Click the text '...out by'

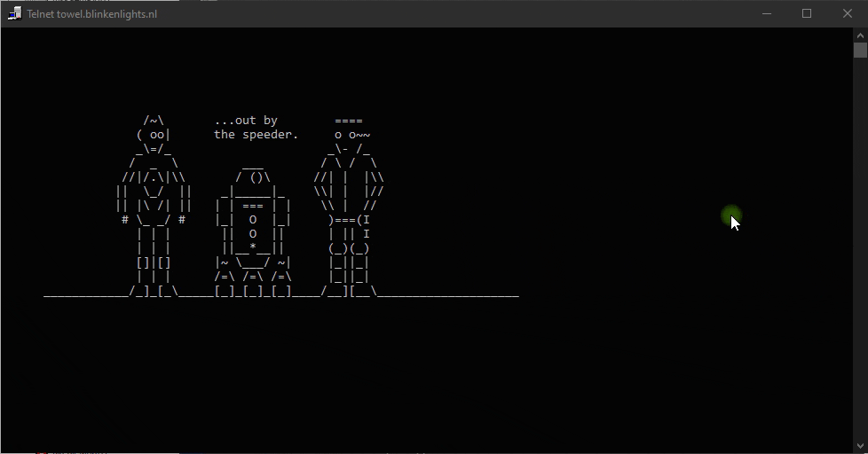[x=246, y=121]
